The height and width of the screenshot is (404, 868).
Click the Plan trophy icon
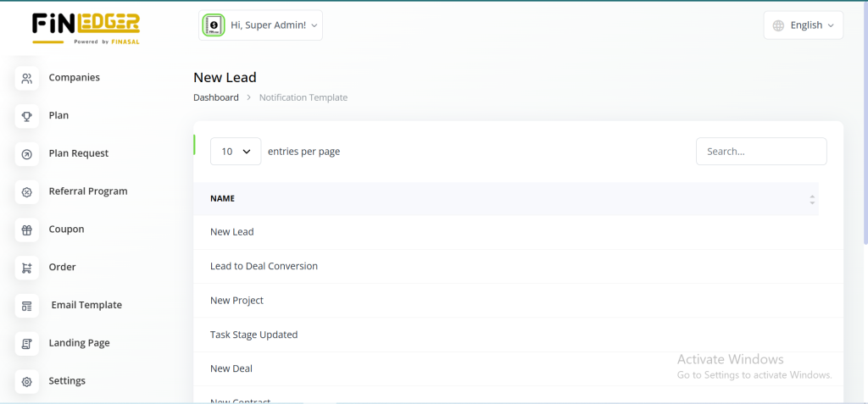tap(27, 116)
